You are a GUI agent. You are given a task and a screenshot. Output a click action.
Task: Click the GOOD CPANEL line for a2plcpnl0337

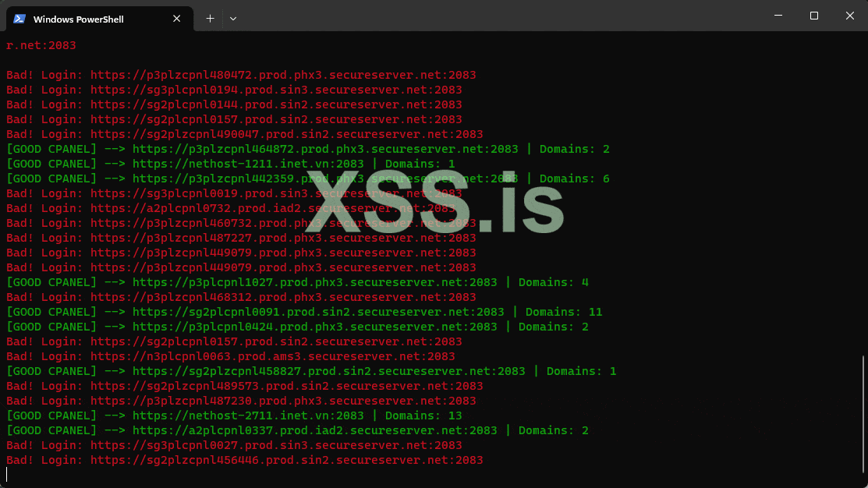click(x=297, y=430)
